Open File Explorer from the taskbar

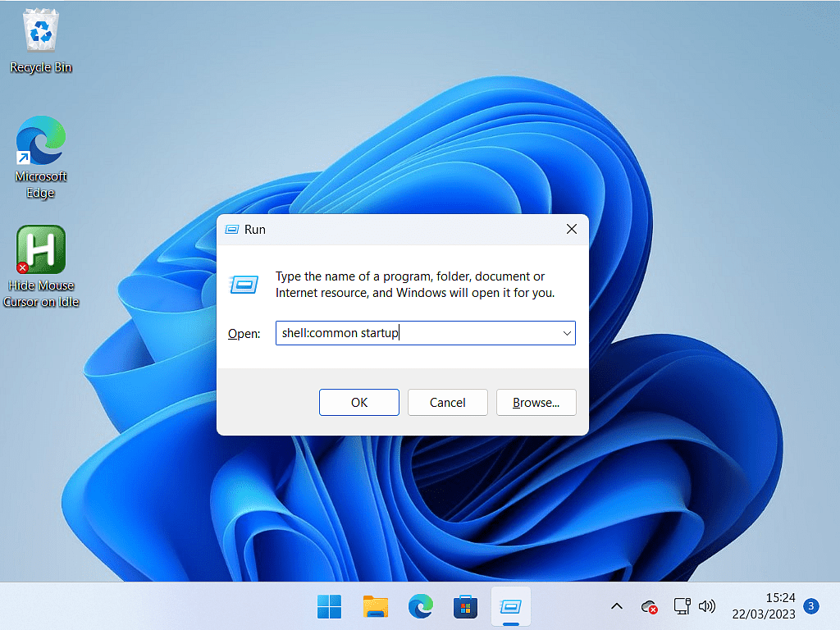tap(376, 607)
